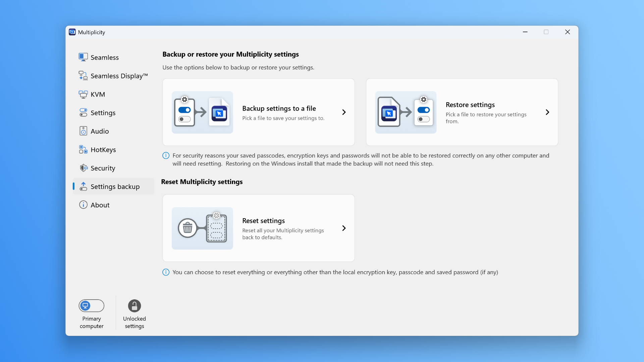The image size is (644, 362).
Task: Click the HotKeys icon in sidebar
Action: 83,149
